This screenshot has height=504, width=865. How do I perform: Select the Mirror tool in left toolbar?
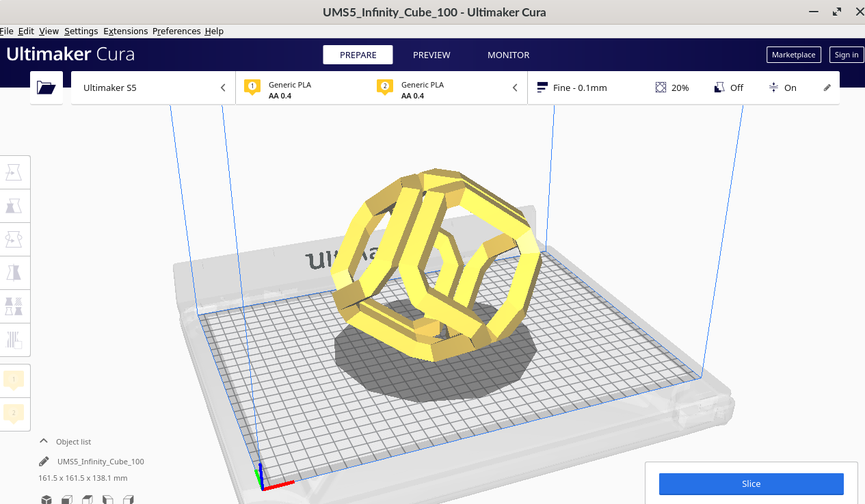(x=14, y=273)
